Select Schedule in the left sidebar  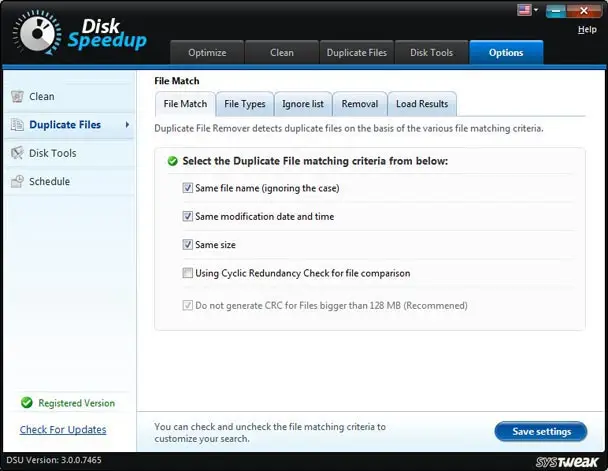pos(69,181)
